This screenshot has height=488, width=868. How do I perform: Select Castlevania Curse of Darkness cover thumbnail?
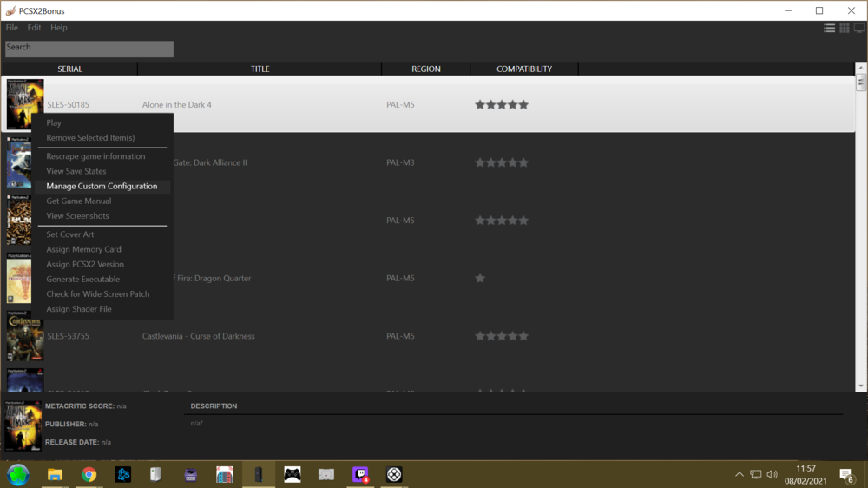[x=24, y=336]
